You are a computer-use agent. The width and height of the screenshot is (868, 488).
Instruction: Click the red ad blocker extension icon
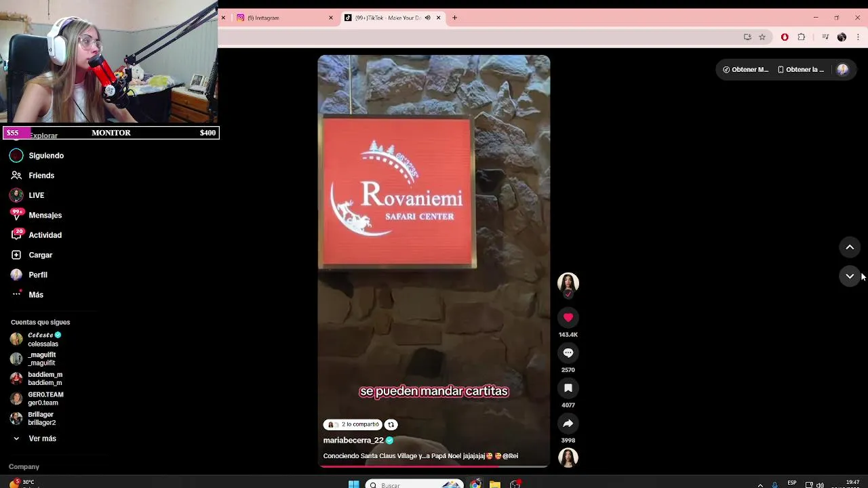(x=785, y=37)
